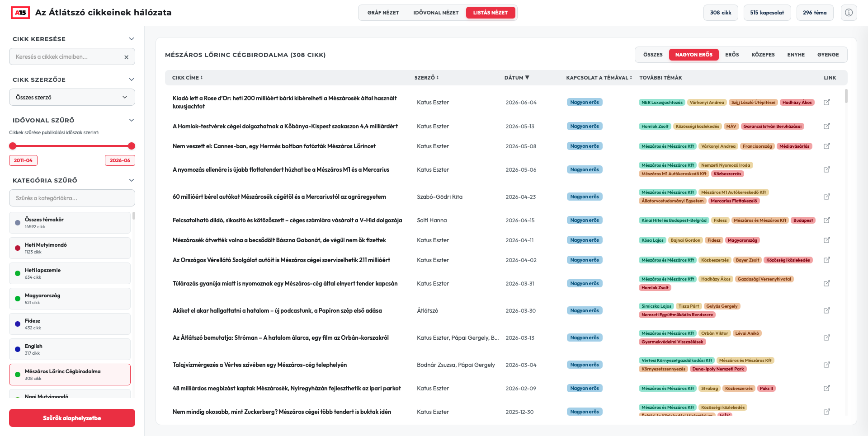Switch to Gráf nézet view
Screen dimensions: 868x436
[383, 13]
